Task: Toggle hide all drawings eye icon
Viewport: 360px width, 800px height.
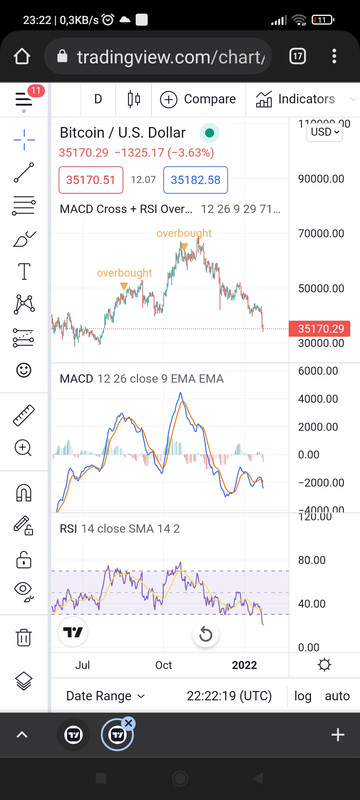Action: (x=24, y=591)
